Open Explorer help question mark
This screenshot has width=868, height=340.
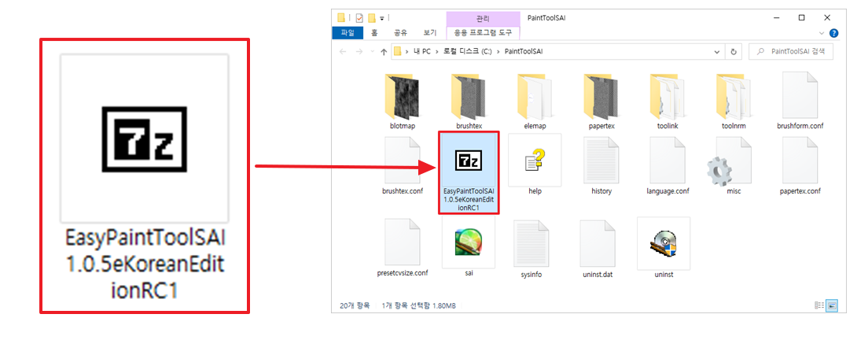(834, 33)
